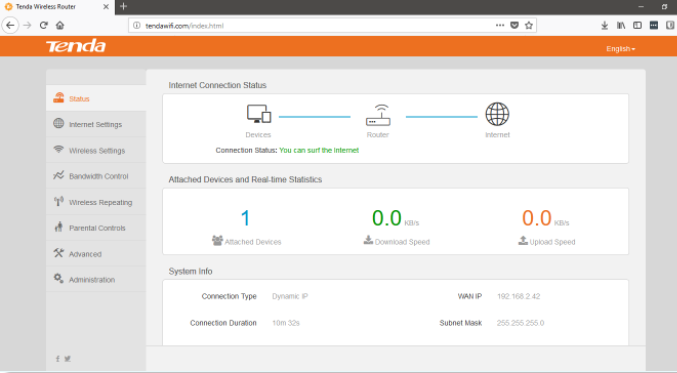Image resolution: width=677 pixels, height=373 pixels.
Task: Open Internet Settings in sidebar
Action: click(x=96, y=124)
